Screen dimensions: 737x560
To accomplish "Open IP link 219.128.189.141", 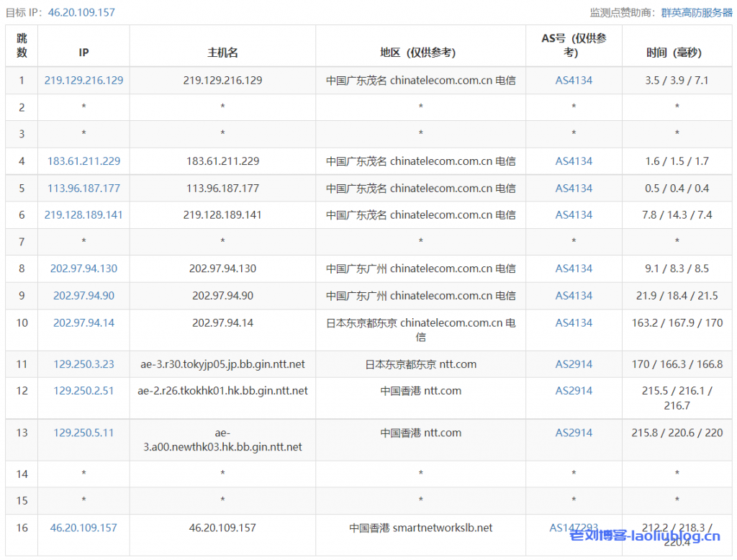I will point(83,214).
